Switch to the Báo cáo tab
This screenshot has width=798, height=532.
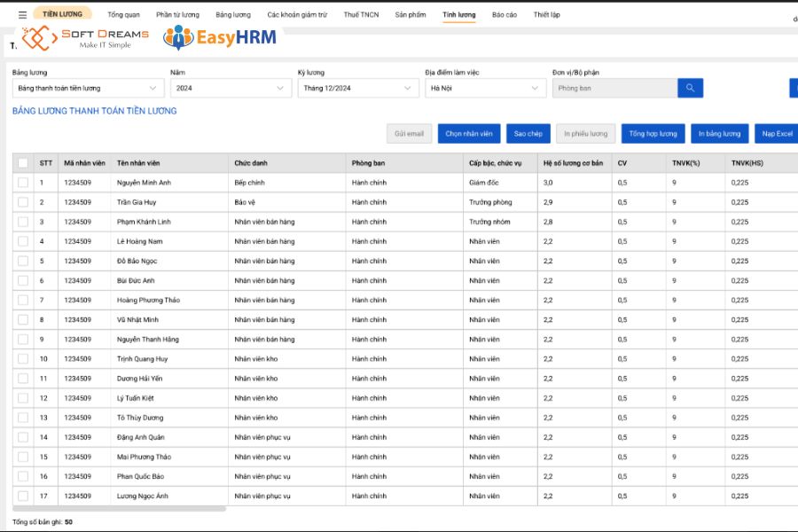(505, 14)
